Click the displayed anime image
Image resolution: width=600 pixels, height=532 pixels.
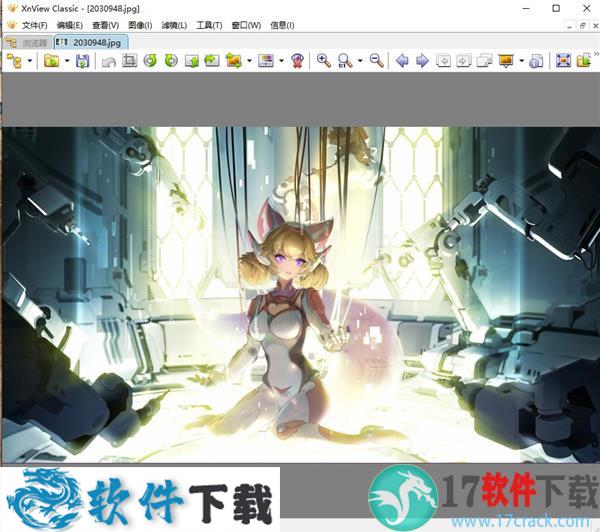301,295
